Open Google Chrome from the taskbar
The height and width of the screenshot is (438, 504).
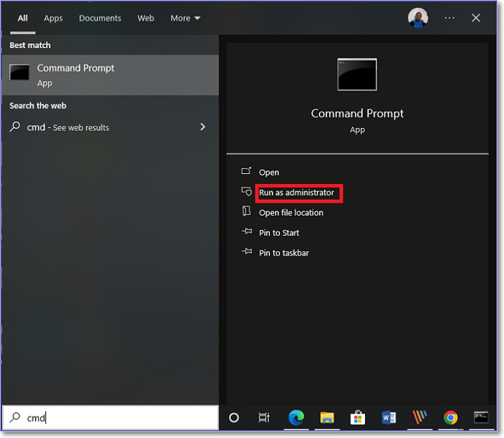coord(451,418)
